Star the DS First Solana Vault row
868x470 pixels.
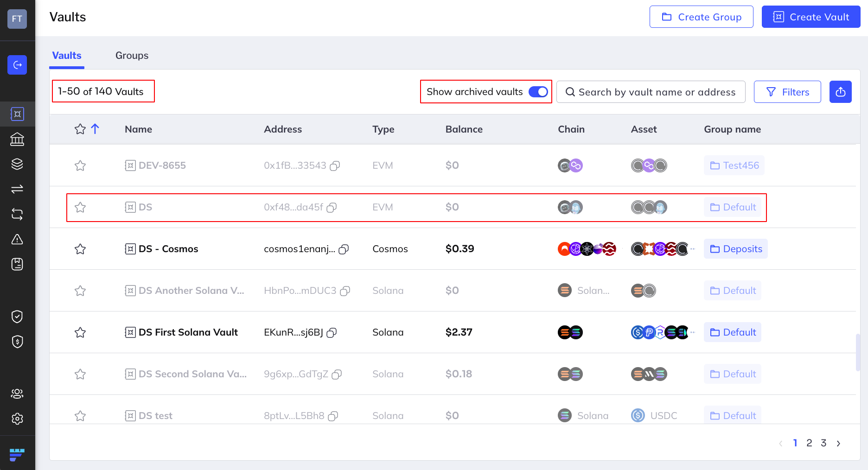click(80, 332)
